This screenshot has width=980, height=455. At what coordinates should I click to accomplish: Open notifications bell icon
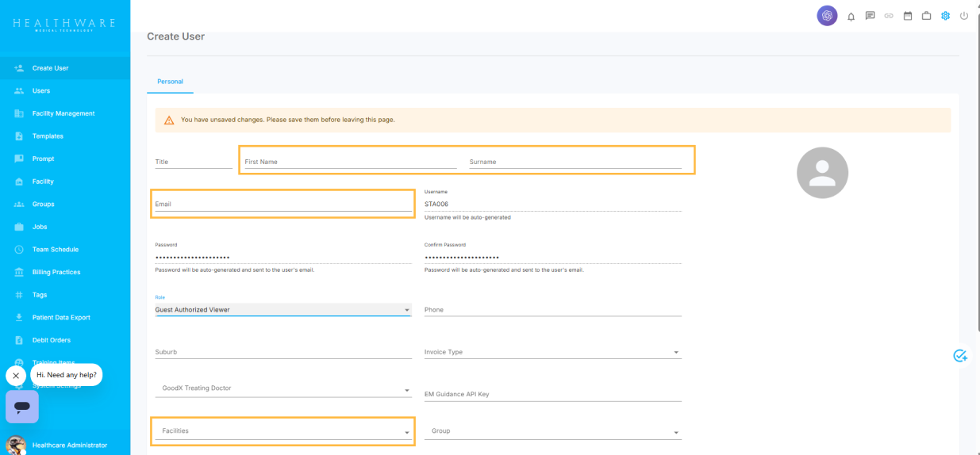851,16
